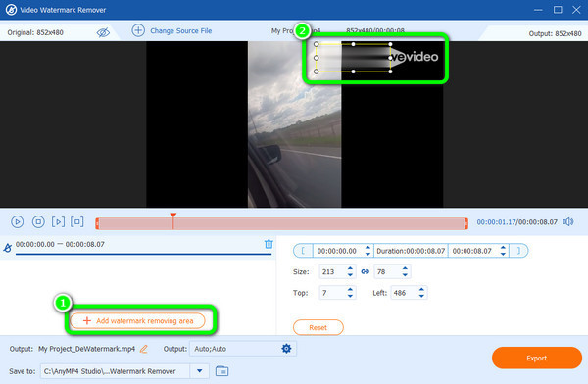Click the play-segment bracket icon
This screenshot has width=588, height=384.
[58, 222]
